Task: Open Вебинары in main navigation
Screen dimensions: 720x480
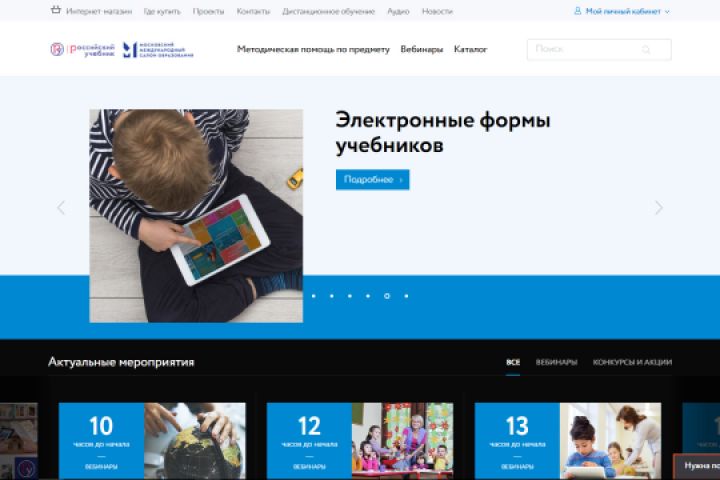Action: pos(422,49)
